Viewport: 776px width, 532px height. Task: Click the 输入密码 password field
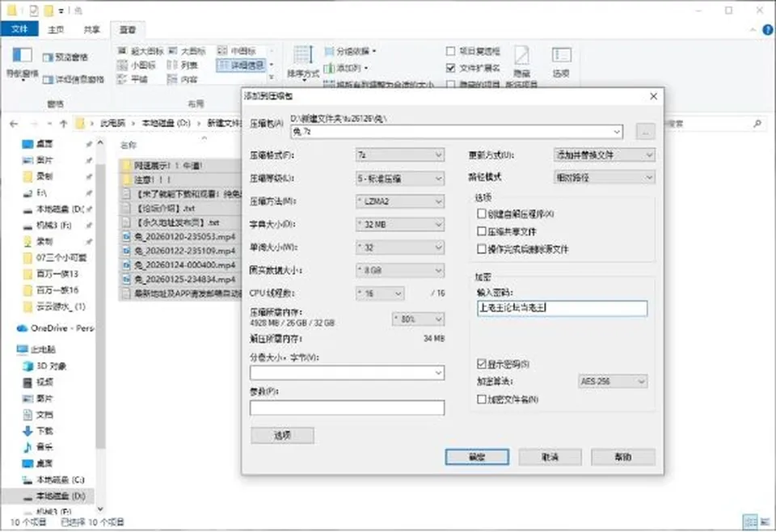coord(563,308)
